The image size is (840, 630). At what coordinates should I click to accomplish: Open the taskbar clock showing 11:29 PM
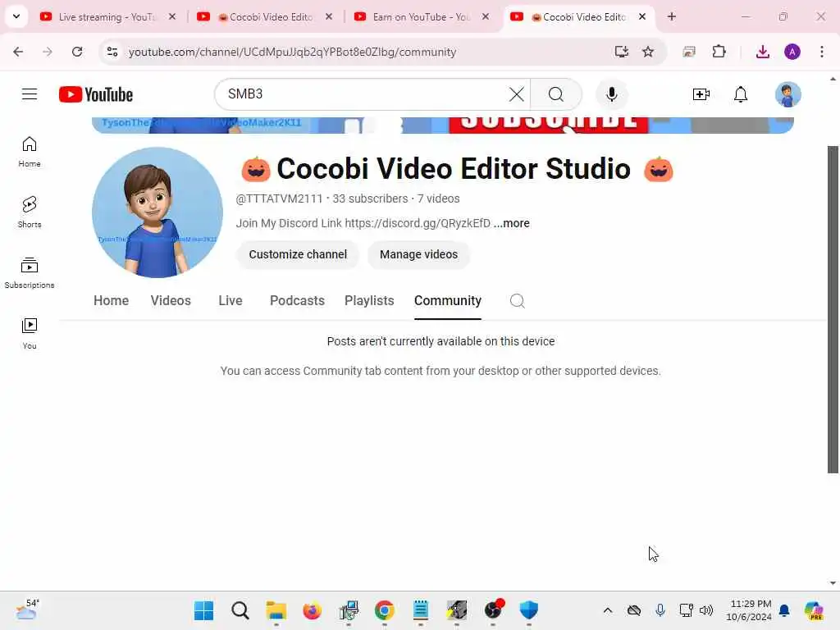coord(751,610)
